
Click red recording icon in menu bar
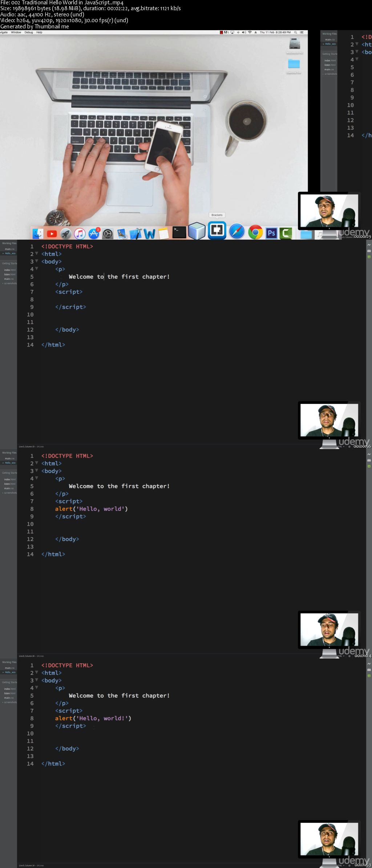221,32
